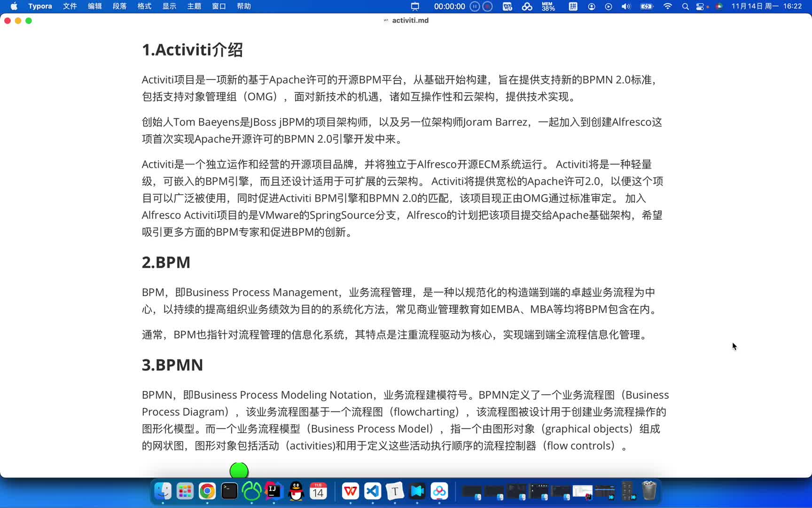Open the Apple menu
The width and height of the screenshot is (812, 508).
point(14,6)
